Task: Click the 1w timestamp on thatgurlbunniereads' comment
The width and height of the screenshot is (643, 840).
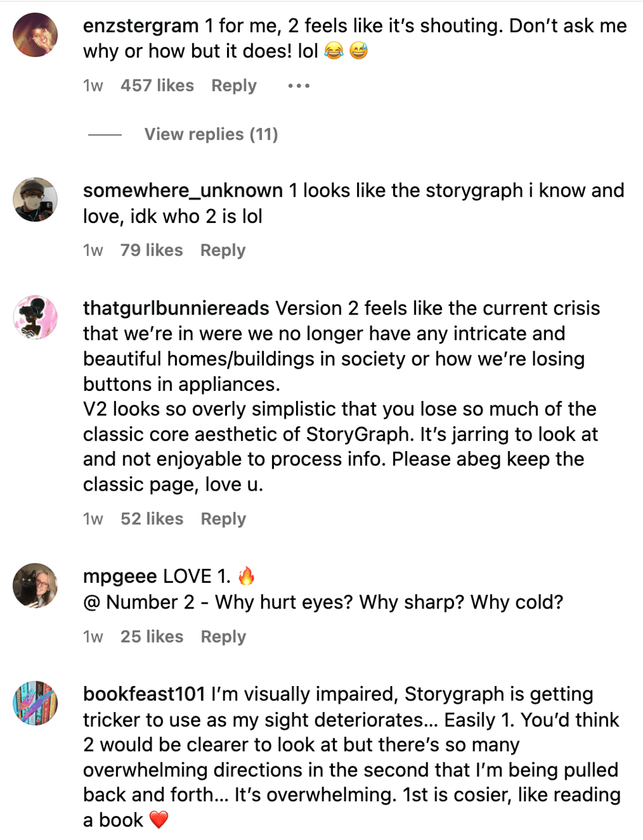Action: click(92, 518)
